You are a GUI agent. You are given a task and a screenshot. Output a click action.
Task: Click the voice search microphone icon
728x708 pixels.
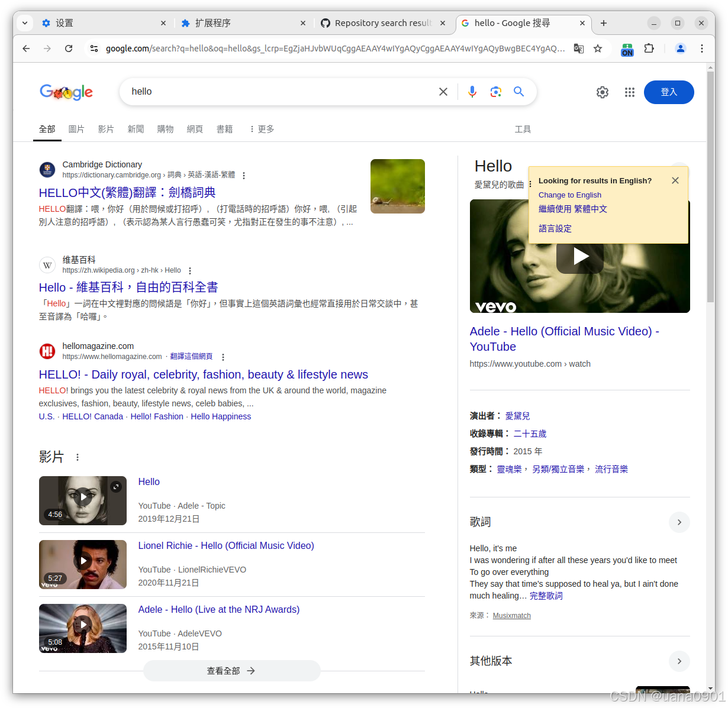[472, 92]
